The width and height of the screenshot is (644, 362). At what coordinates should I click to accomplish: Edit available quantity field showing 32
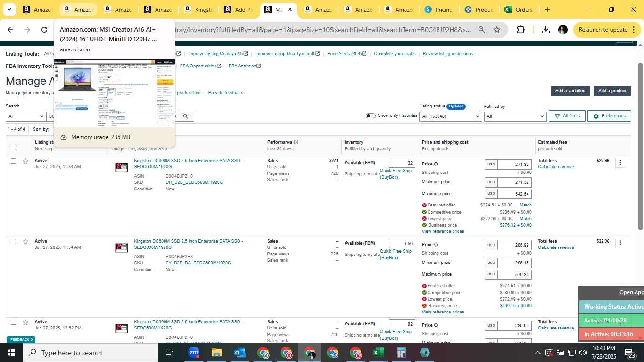402,163
